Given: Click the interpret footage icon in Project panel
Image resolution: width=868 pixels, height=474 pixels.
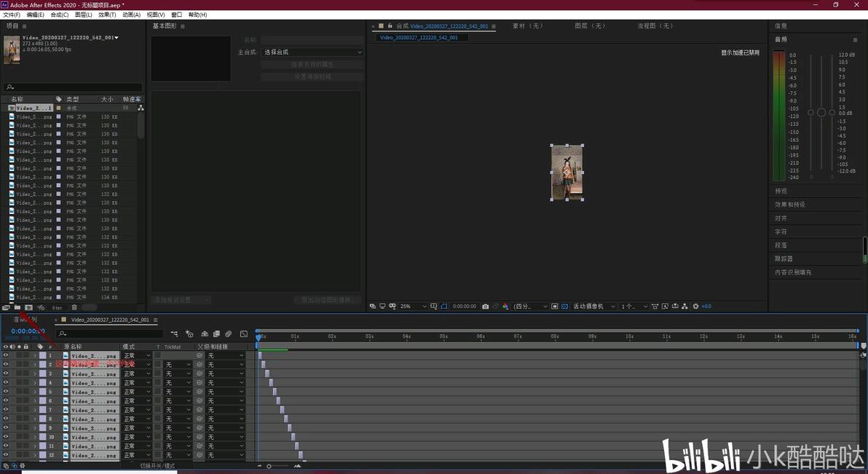Looking at the screenshot, I should (6, 308).
